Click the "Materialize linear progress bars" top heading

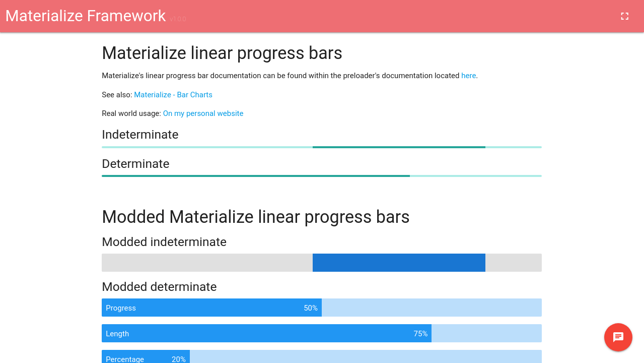click(x=222, y=53)
